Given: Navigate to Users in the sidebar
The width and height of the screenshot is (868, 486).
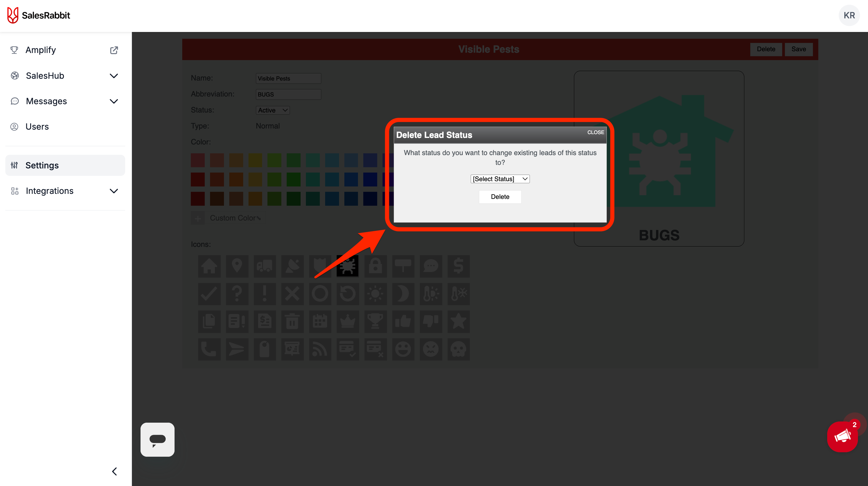Looking at the screenshot, I should click(37, 126).
